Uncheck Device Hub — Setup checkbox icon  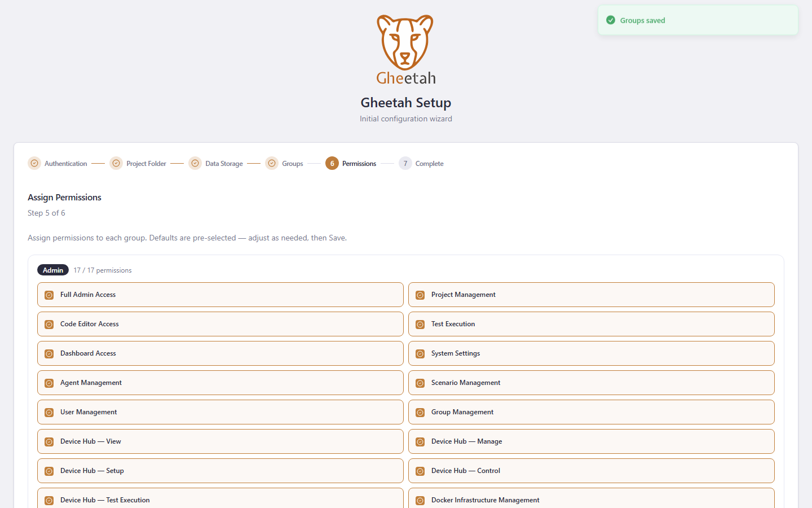(x=49, y=471)
